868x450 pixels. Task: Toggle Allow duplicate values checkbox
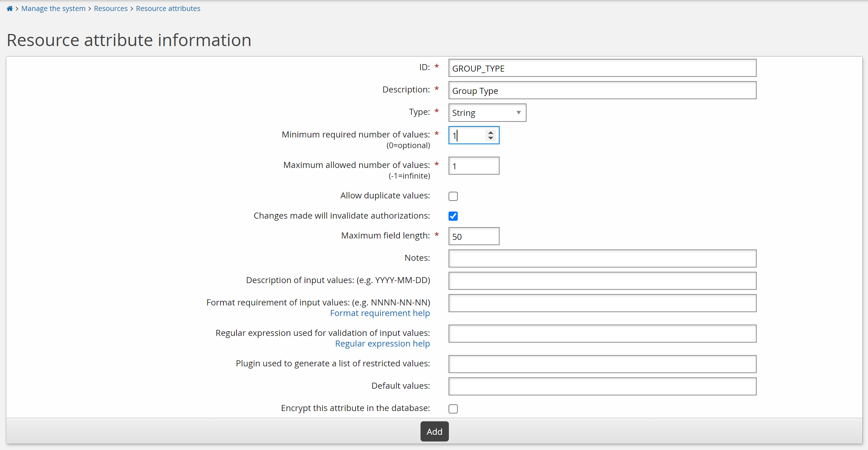pyautogui.click(x=453, y=196)
